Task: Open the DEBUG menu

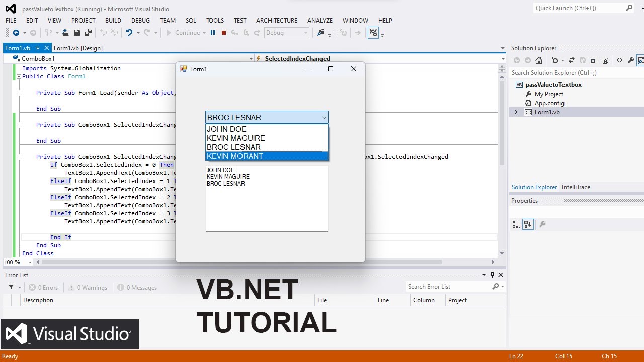Action: [140, 21]
